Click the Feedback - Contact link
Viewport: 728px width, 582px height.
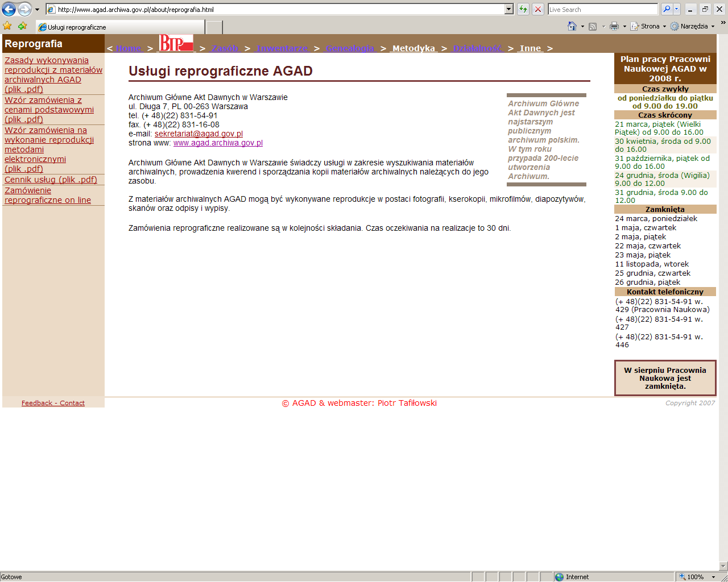tap(53, 403)
